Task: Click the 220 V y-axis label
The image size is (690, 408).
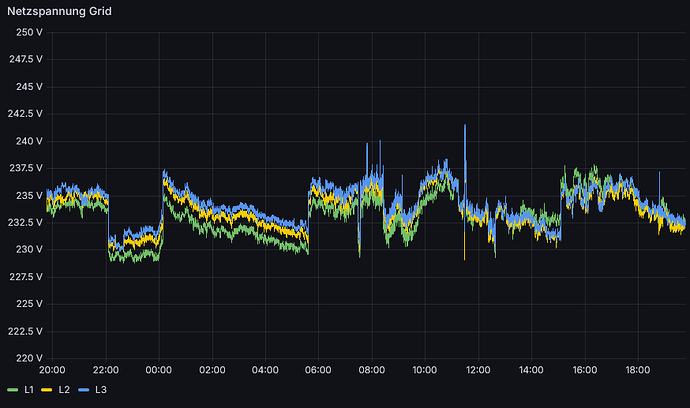Action: tap(29, 358)
